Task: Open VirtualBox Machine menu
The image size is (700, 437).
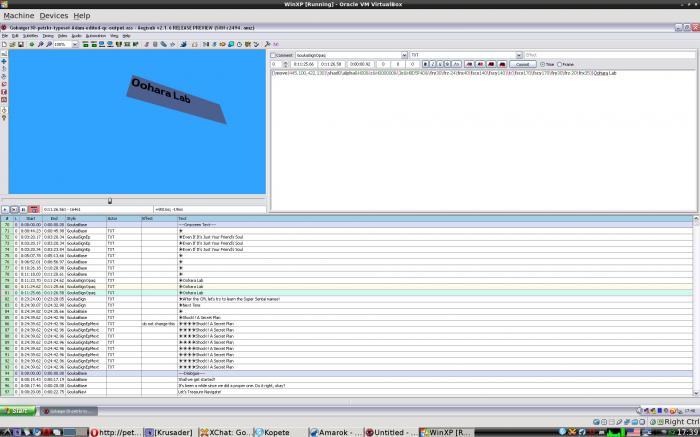Action: coord(19,16)
